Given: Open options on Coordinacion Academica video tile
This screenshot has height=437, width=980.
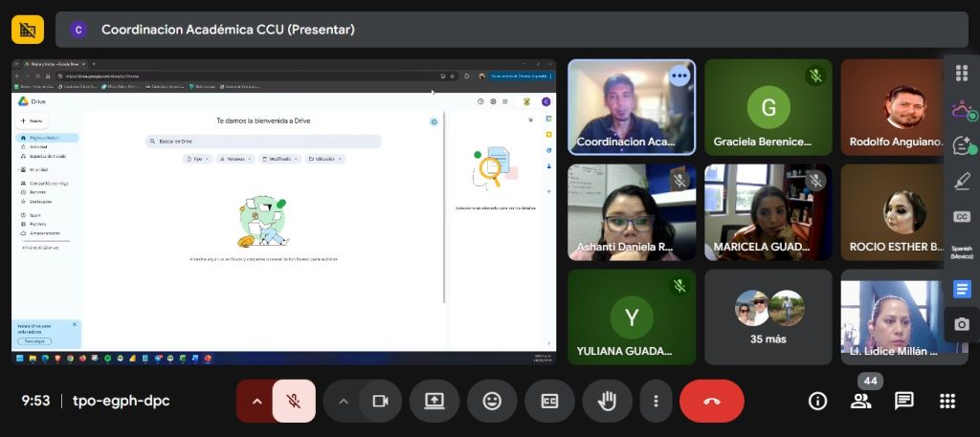Looking at the screenshot, I should pos(679,76).
